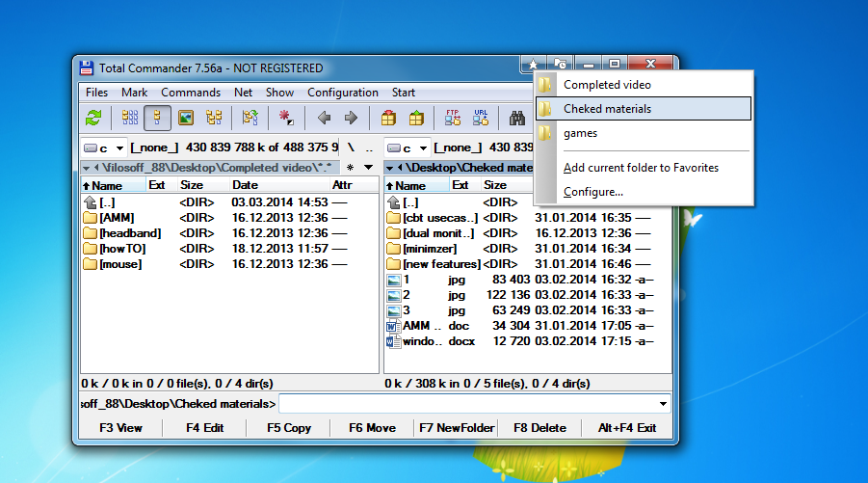Choose Cheked materials favorite folder

[x=644, y=109]
